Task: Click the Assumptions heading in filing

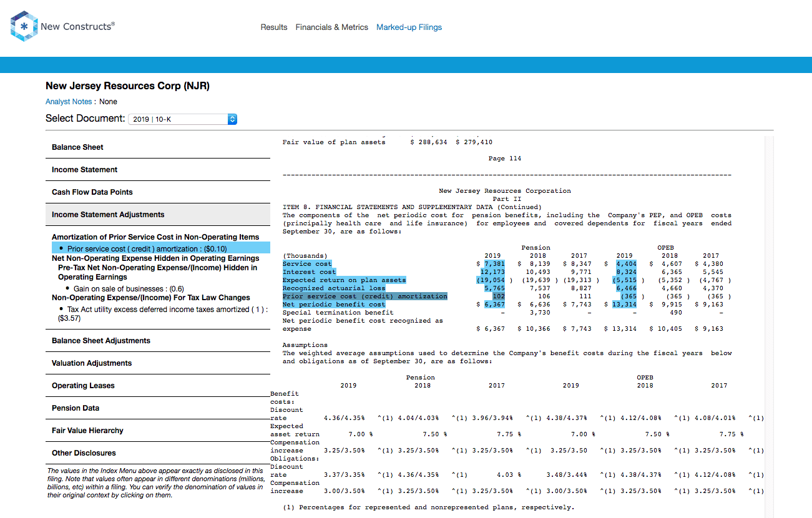Action: tap(305, 345)
